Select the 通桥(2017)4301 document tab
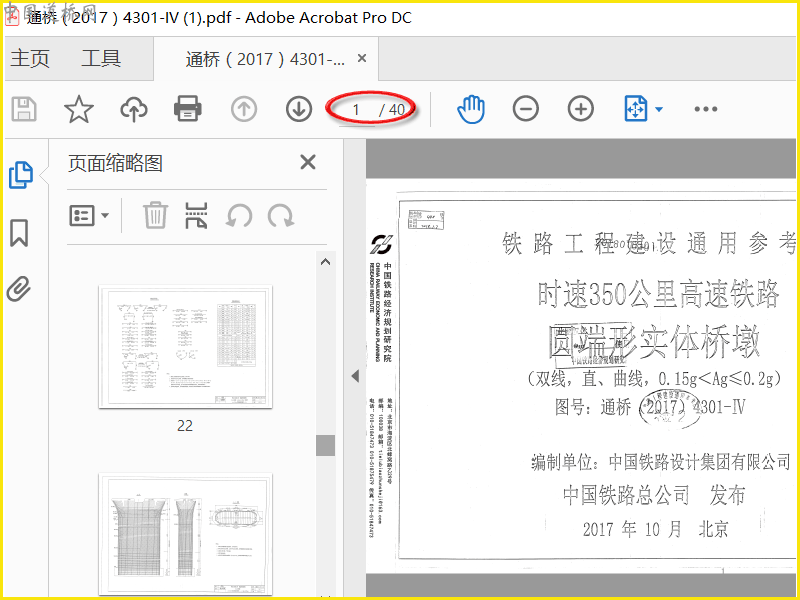 265,59
